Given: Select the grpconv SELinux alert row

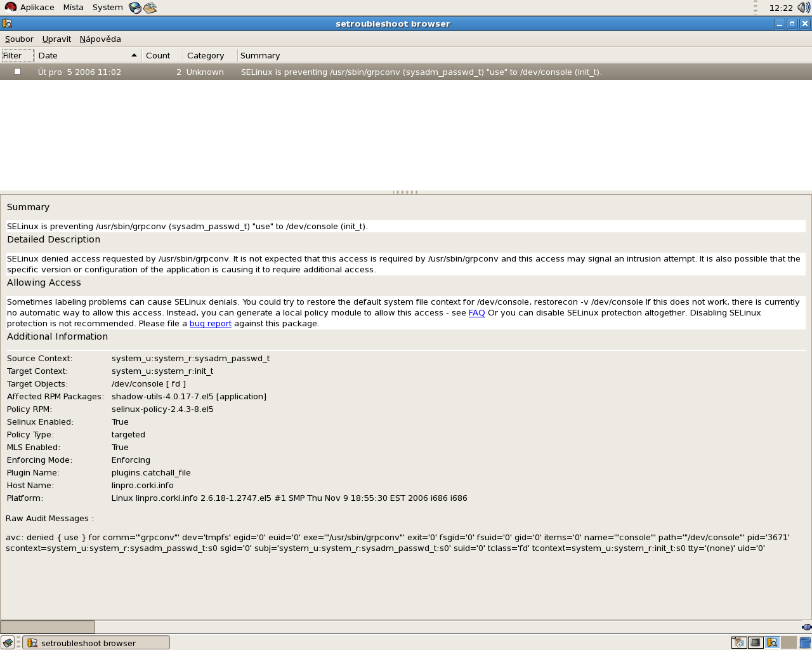Looking at the screenshot, I should tap(381, 72).
